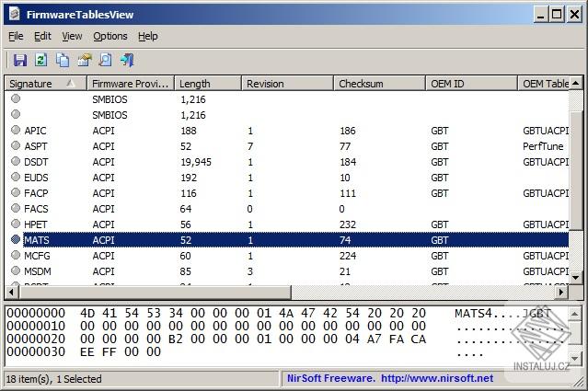Open the Edit menu
The image size is (588, 391).
42,36
